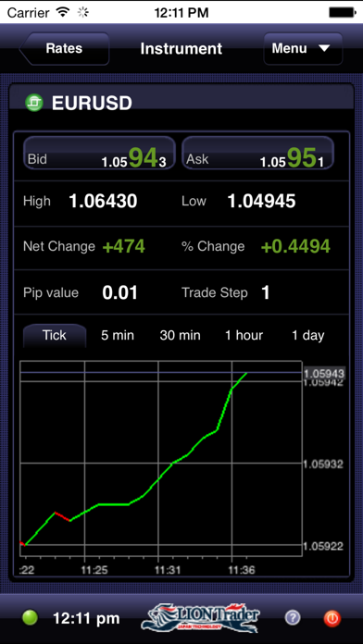
Task: Open help via question mark icon
Action: pos(293,618)
